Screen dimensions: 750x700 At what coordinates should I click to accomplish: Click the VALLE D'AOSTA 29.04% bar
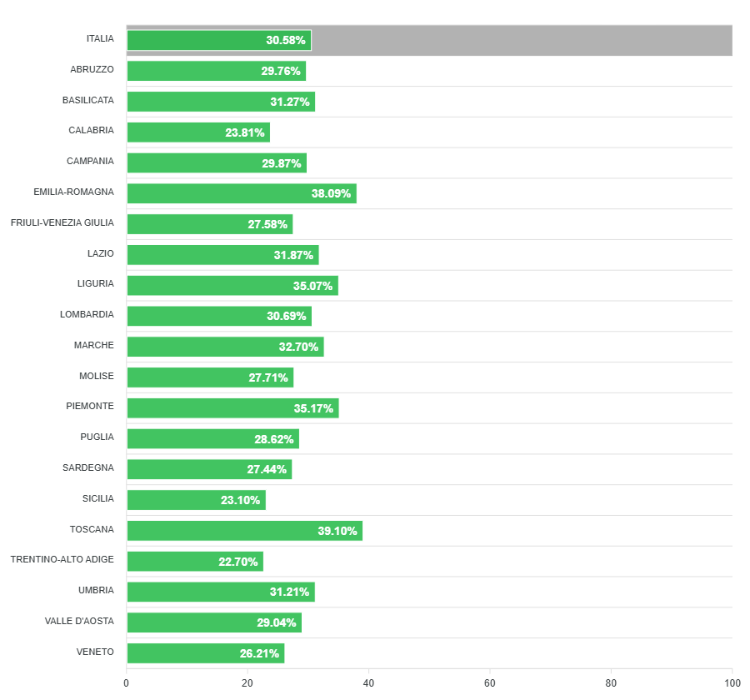point(214,622)
